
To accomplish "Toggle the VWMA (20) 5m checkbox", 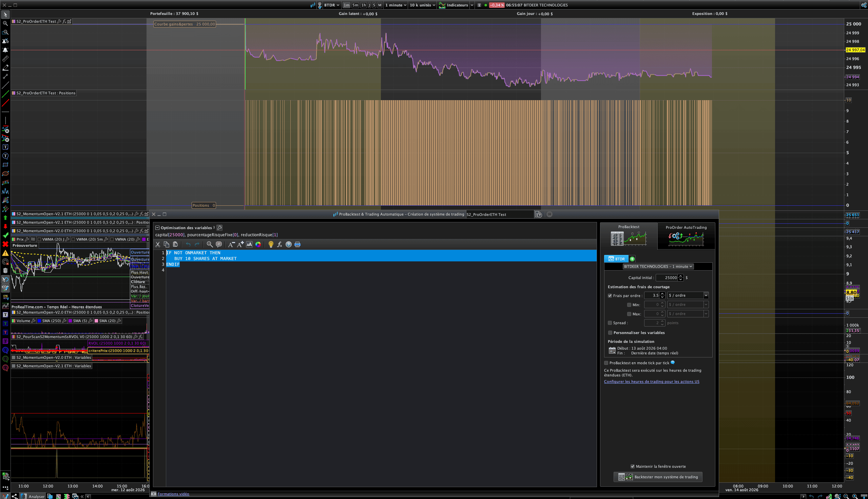I will [x=73, y=239].
